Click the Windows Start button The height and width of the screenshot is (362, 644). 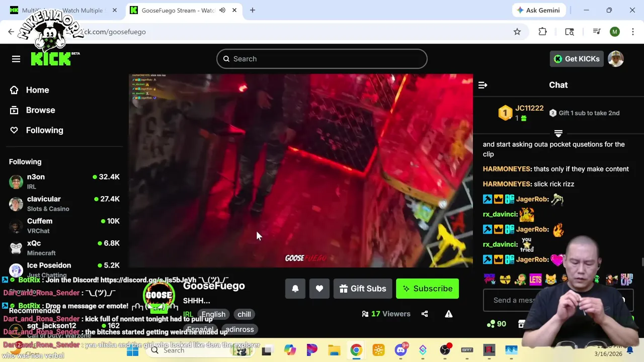(133, 350)
